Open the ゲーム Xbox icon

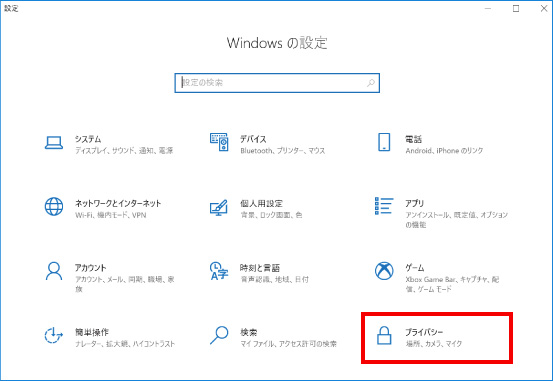point(384,271)
